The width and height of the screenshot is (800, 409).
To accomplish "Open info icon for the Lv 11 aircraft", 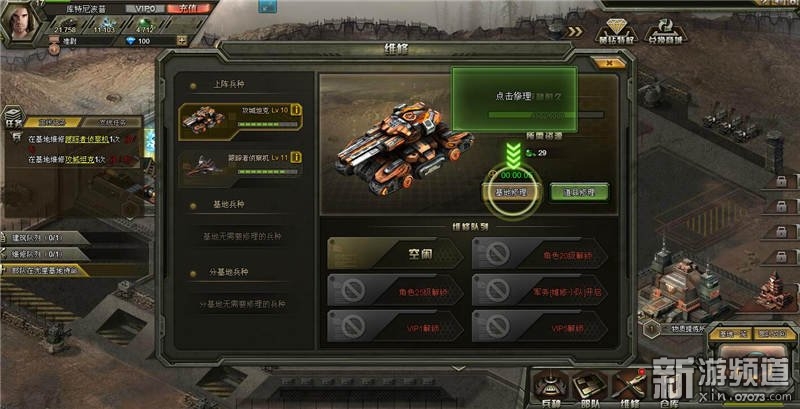I will click(296, 158).
